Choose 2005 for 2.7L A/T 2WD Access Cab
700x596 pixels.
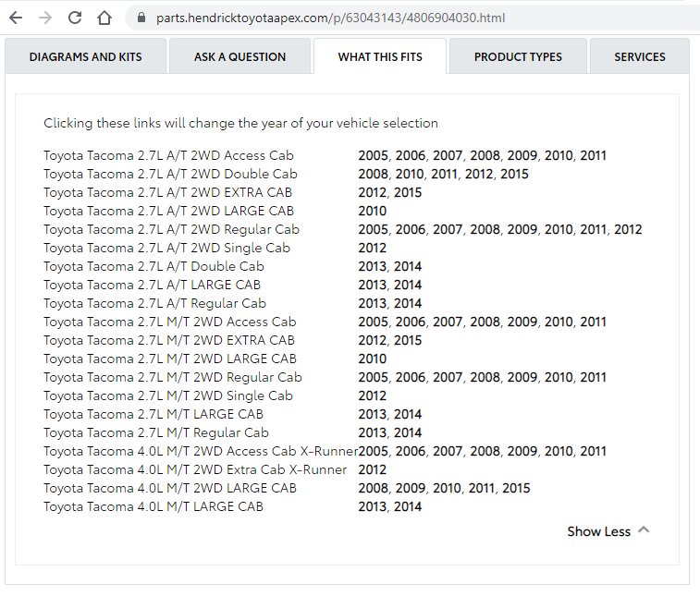tap(374, 155)
